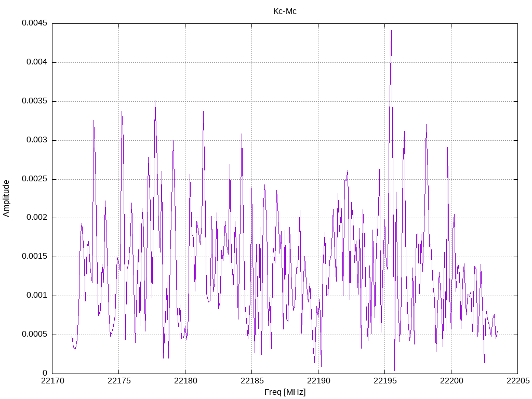Click the y-axis tick label 0.004
This screenshot has width=532, height=399.
37,62
